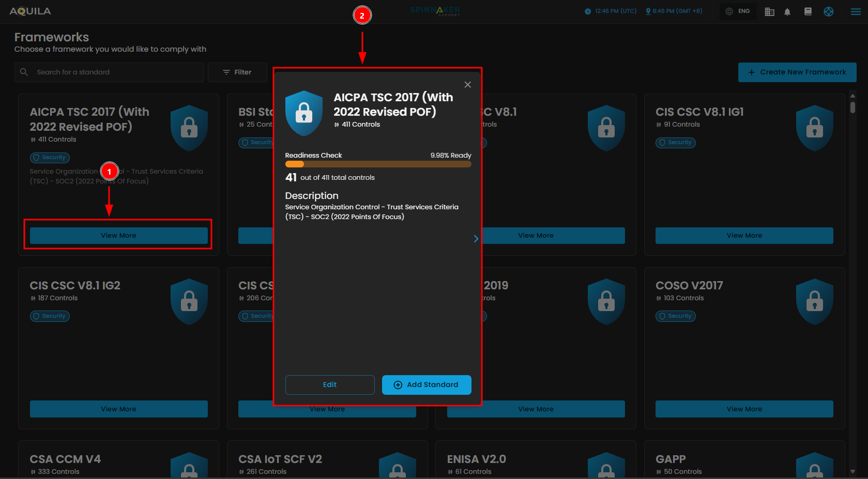The height and width of the screenshot is (479, 868).
Task: Click the organization building icon
Action: point(769,12)
